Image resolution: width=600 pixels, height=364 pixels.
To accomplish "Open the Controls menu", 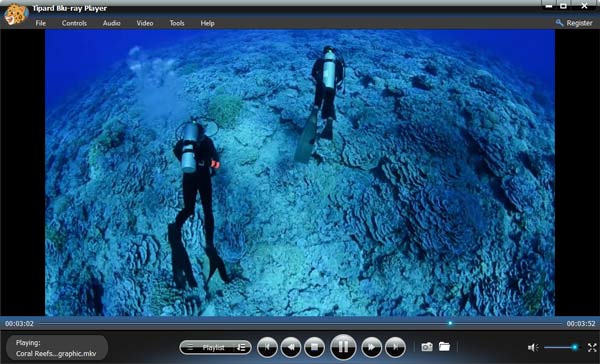I will [74, 23].
